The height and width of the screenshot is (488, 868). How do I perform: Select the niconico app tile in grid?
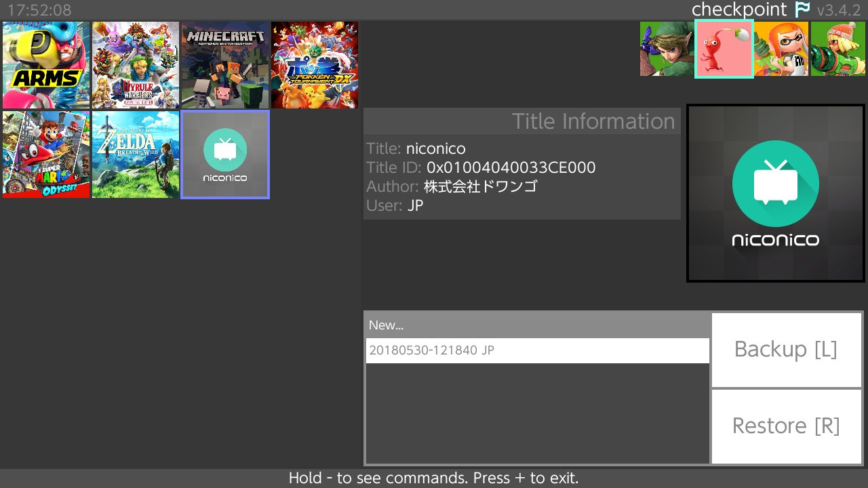[x=225, y=155]
